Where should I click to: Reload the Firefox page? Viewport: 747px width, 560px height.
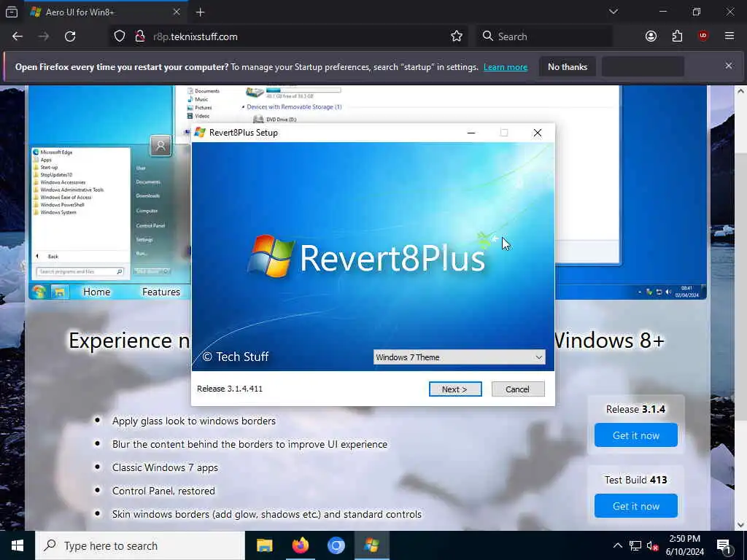tap(70, 36)
